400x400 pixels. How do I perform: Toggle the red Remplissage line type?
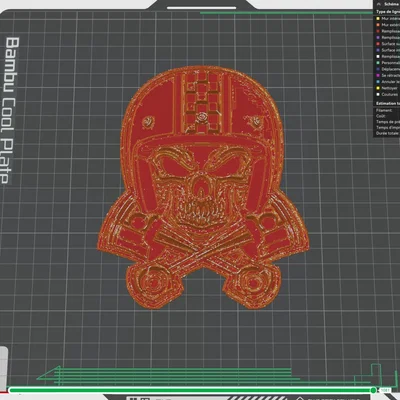pyautogui.click(x=388, y=31)
